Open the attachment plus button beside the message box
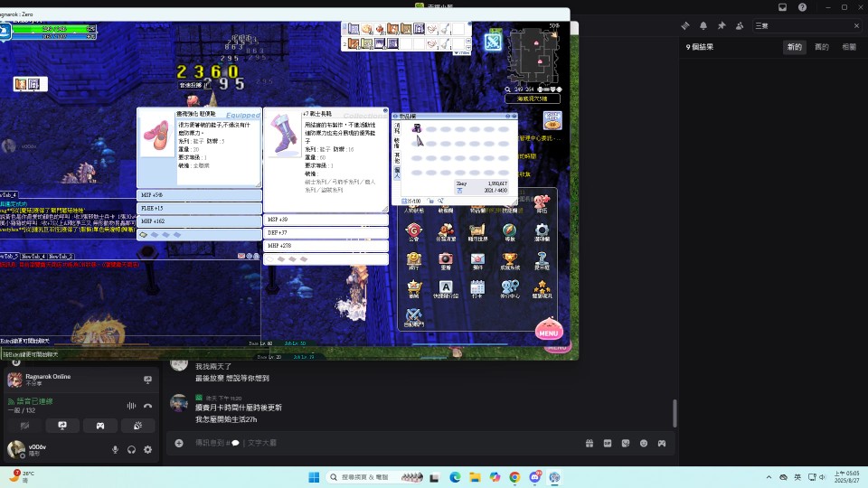 coord(179,443)
